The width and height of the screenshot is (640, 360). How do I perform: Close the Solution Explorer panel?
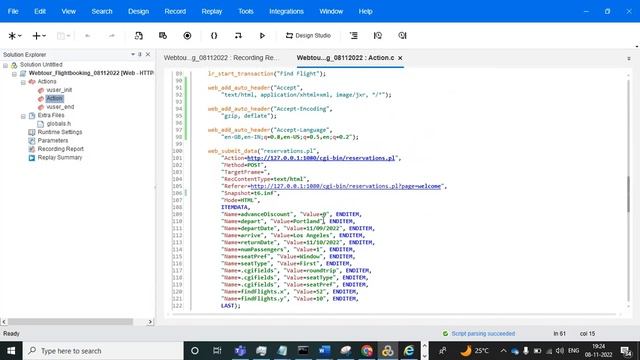(x=148, y=54)
